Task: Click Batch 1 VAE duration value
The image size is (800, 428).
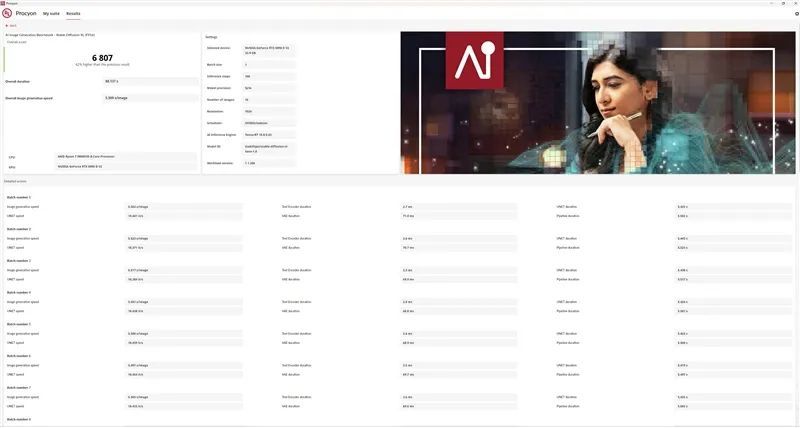Action: [459, 216]
